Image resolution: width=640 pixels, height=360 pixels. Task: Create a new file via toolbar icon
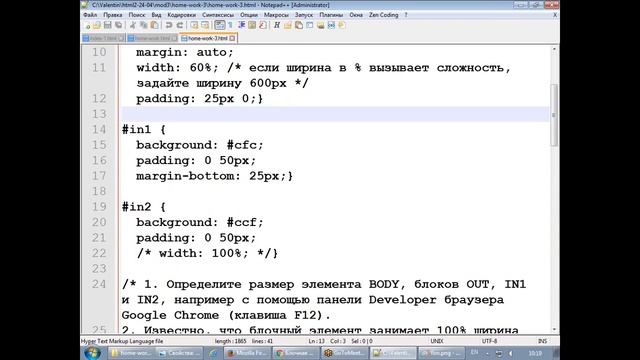click(x=87, y=25)
